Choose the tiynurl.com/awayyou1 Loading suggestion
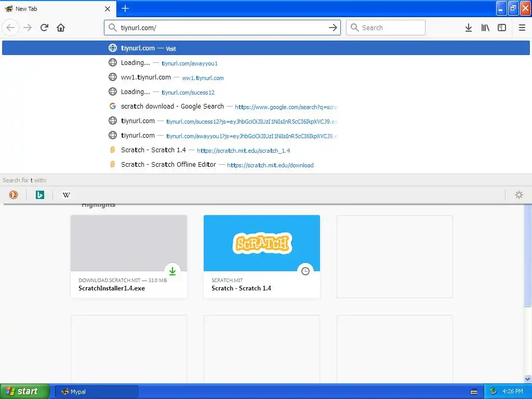This screenshot has width=532, height=399. [x=266, y=63]
